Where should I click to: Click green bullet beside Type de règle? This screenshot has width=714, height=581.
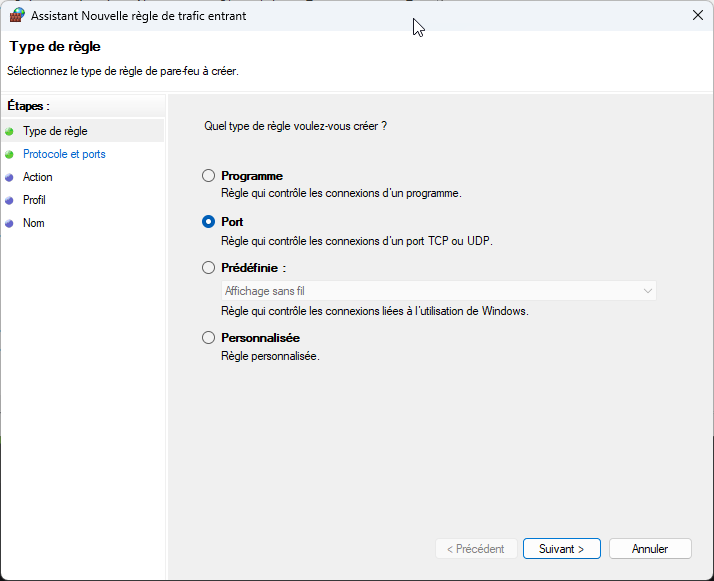coord(9,131)
